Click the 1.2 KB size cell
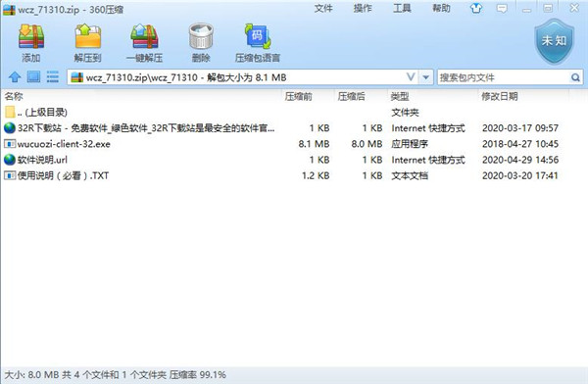 click(x=316, y=175)
